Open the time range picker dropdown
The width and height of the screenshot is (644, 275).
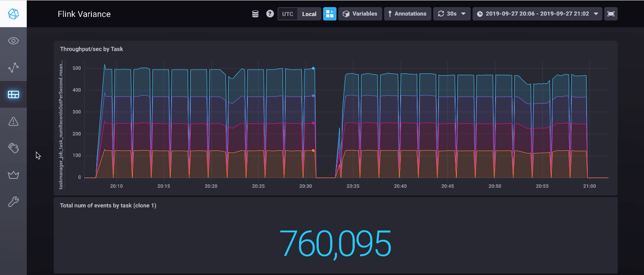coord(537,14)
